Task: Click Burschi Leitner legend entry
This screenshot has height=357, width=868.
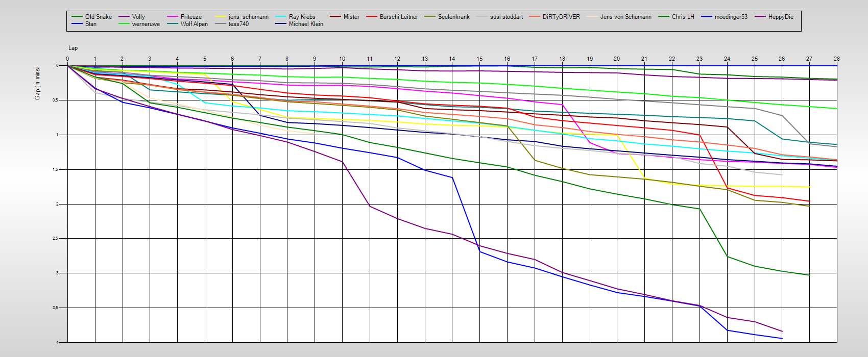Action: (398, 17)
